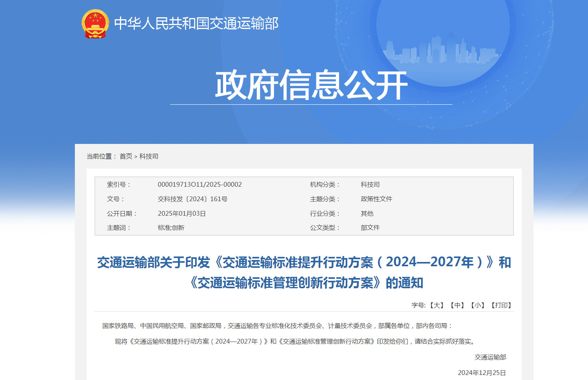Set font size to 小
This screenshot has width=588, height=380.
point(477,305)
